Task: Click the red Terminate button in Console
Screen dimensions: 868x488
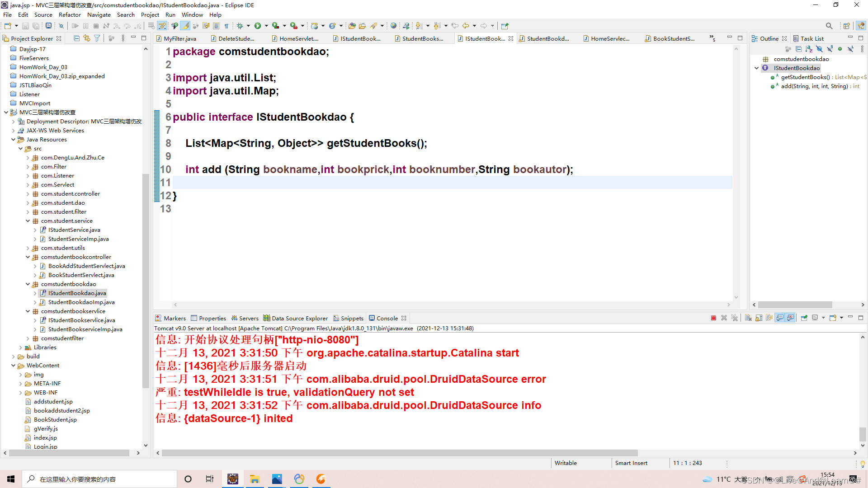Action: pyautogui.click(x=713, y=318)
